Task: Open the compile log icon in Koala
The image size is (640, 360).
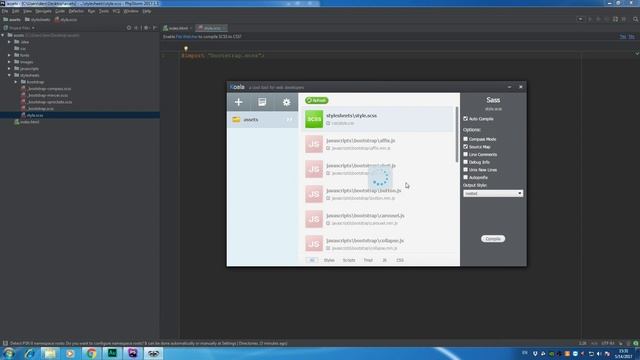Action: [x=262, y=102]
